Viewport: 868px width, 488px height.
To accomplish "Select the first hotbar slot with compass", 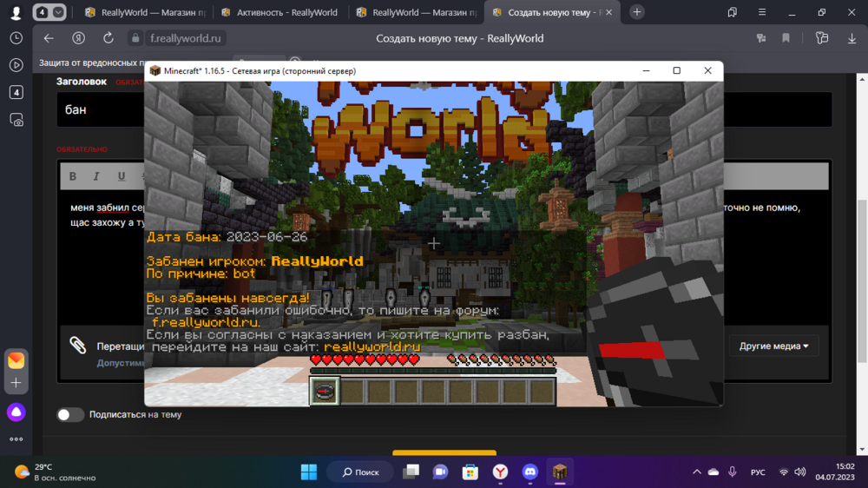I will pos(325,391).
